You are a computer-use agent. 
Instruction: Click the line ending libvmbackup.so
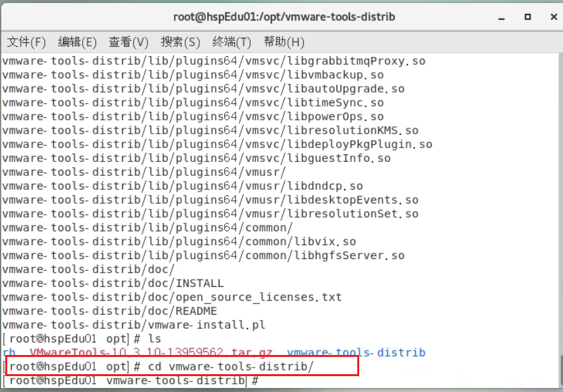coord(193,75)
